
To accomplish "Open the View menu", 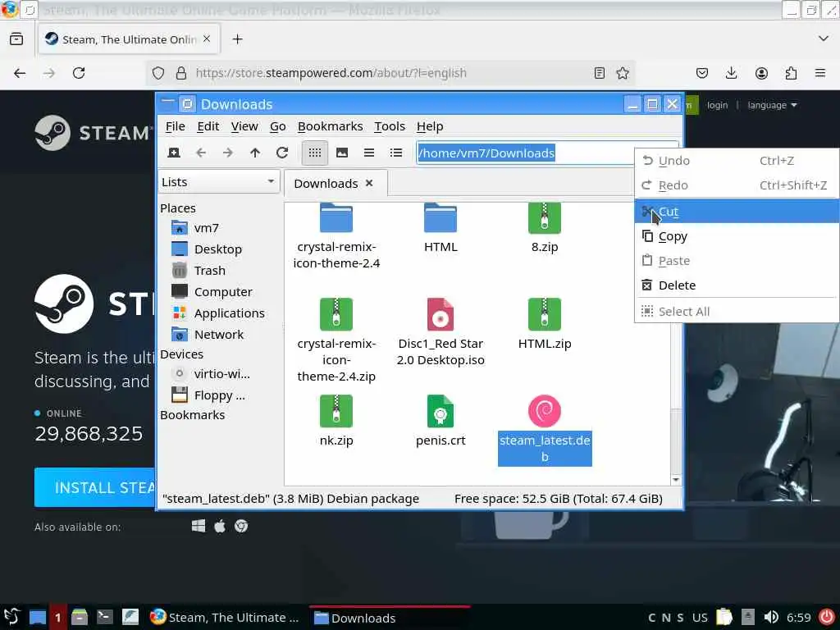I will coord(244,126).
